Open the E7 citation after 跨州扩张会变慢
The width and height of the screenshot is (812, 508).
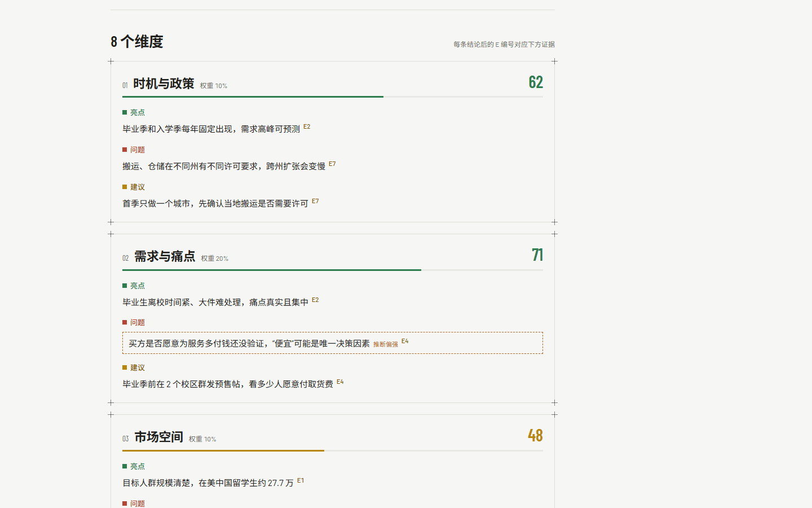coord(332,164)
